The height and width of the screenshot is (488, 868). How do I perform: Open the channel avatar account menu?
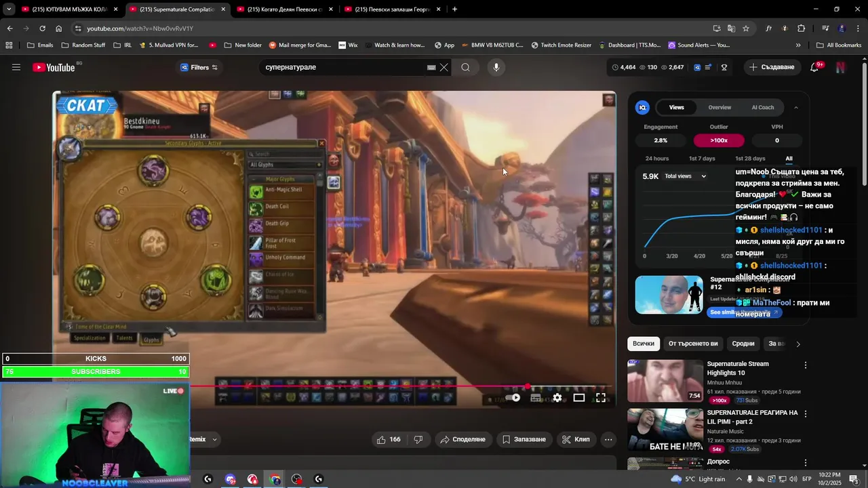point(841,67)
